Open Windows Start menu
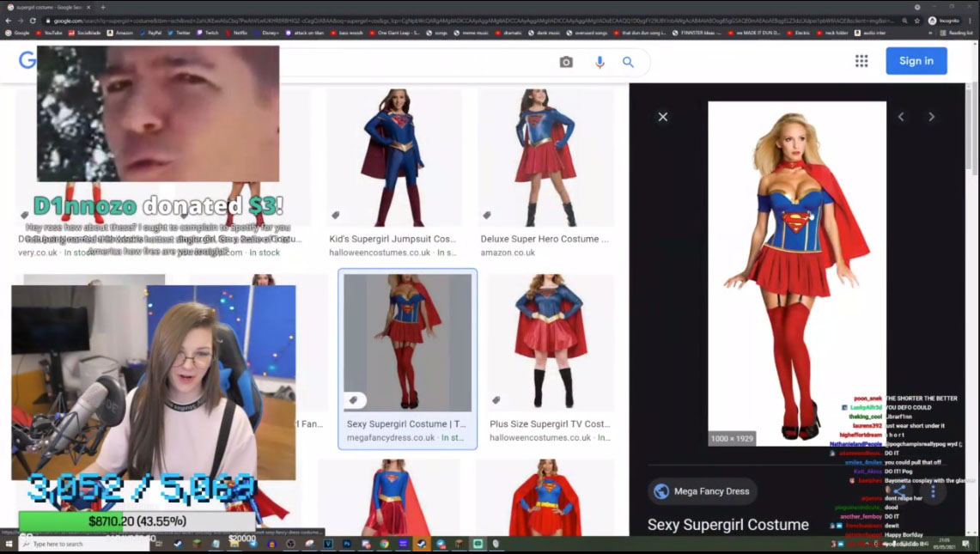This screenshot has width=980, height=554. tap(9, 544)
